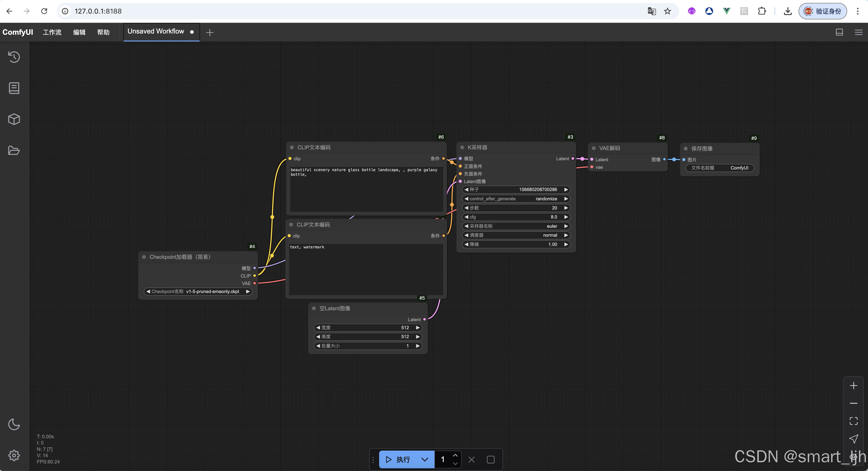Increase the batch count stepper

pos(455,455)
